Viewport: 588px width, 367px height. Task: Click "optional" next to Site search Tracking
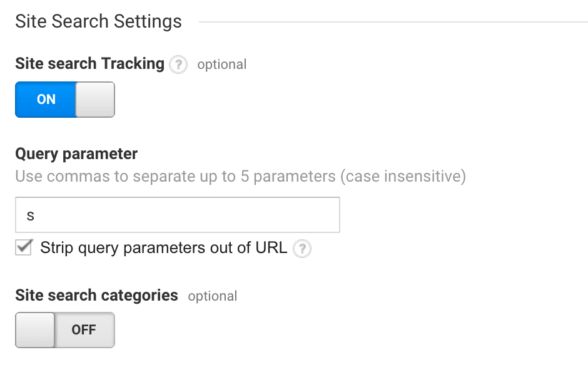(222, 65)
